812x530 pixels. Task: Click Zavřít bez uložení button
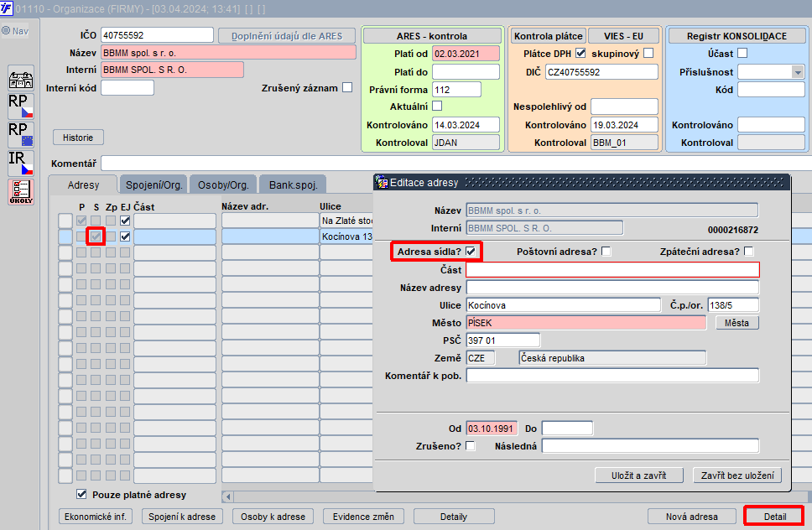click(737, 475)
